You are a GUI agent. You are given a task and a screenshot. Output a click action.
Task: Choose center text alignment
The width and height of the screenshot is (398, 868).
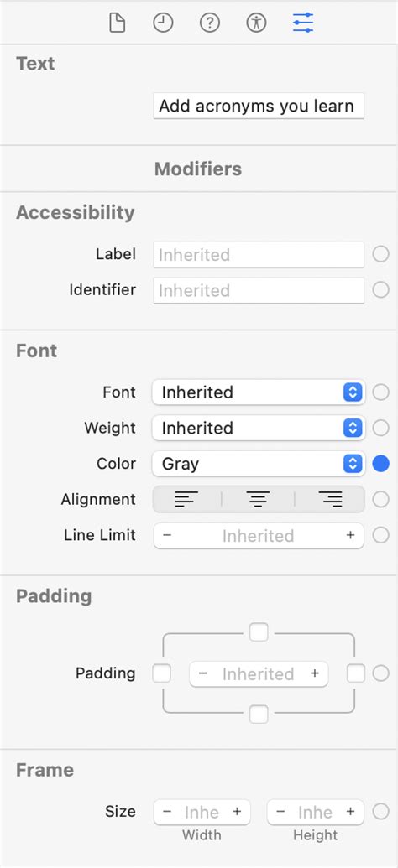(259, 499)
